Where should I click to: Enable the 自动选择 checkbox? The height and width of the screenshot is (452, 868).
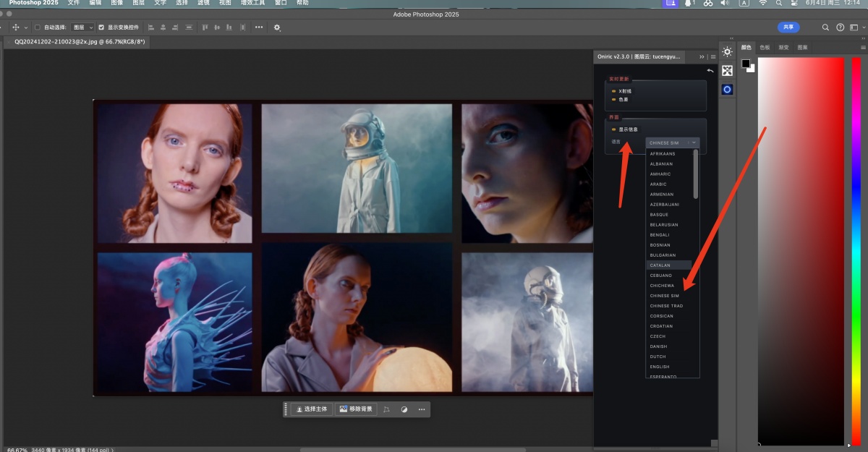[x=38, y=27]
